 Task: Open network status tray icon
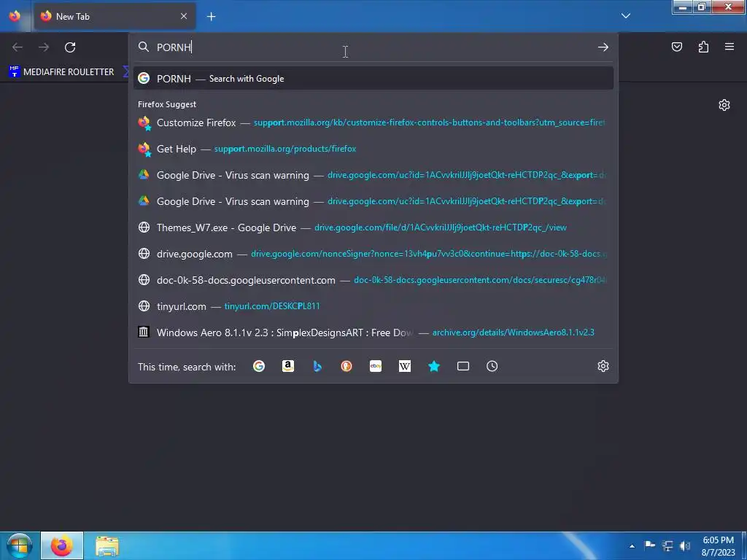(667, 545)
